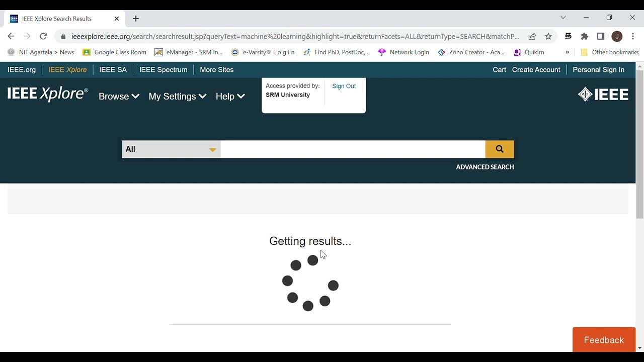Click the scrollbar up arrow
This screenshot has height=362, width=644.
(x=640, y=65)
